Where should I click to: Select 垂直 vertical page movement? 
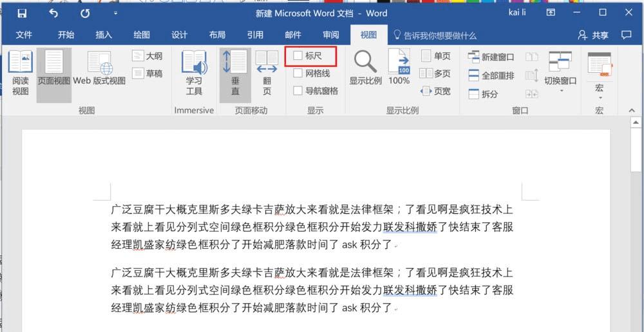[x=235, y=74]
